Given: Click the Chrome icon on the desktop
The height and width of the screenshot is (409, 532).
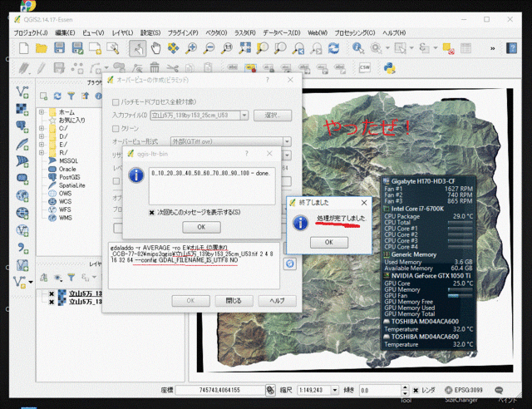Looking at the screenshot, I should (x=27, y=5).
